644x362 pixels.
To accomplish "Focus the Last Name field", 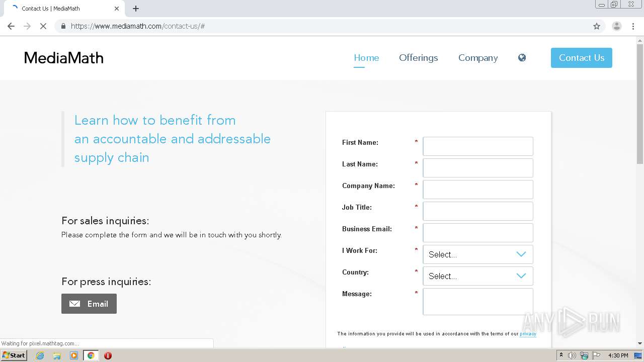I will click(478, 168).
